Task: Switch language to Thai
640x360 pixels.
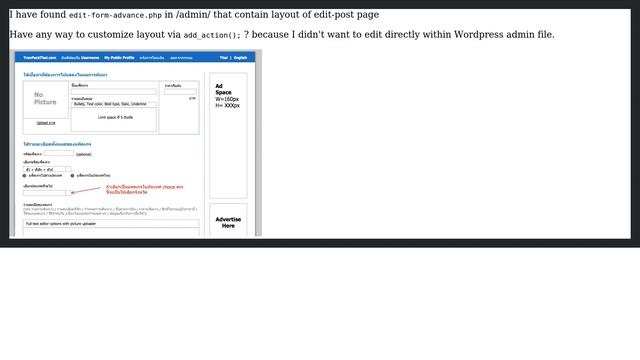Action: (x=224, y=58)
